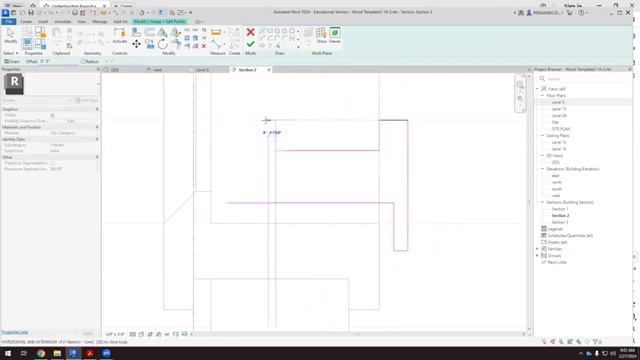Finish Edit Mode with the green checkmark
640x360 pixels.
click(250, 44)
